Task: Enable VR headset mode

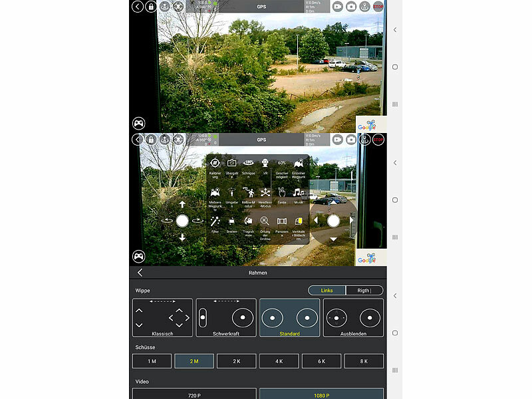Action: point(265,164)
